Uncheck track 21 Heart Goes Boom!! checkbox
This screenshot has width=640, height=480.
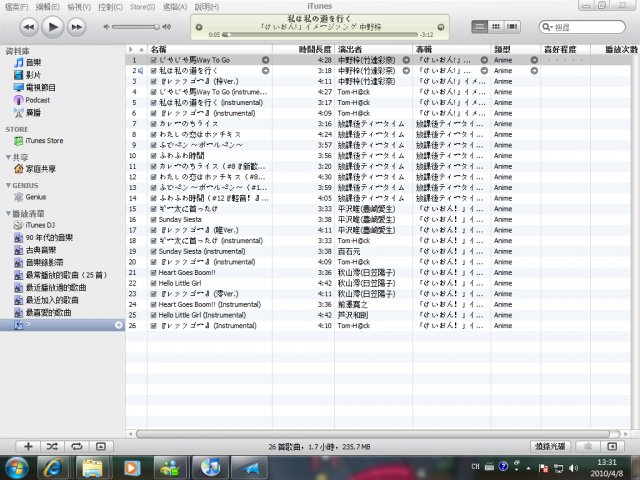[153, 273]
